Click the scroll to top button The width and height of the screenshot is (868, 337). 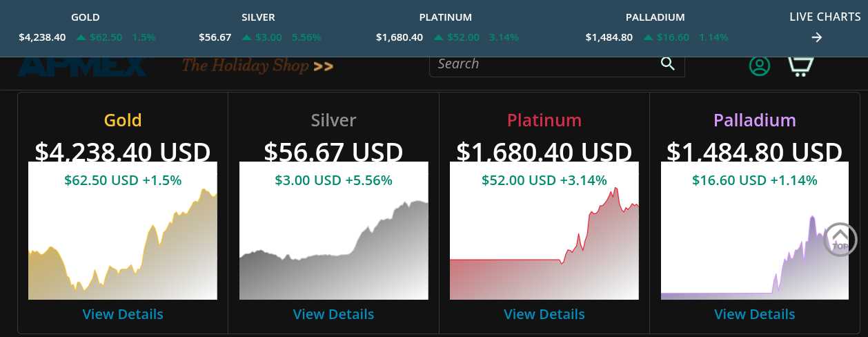coord(840,240)
